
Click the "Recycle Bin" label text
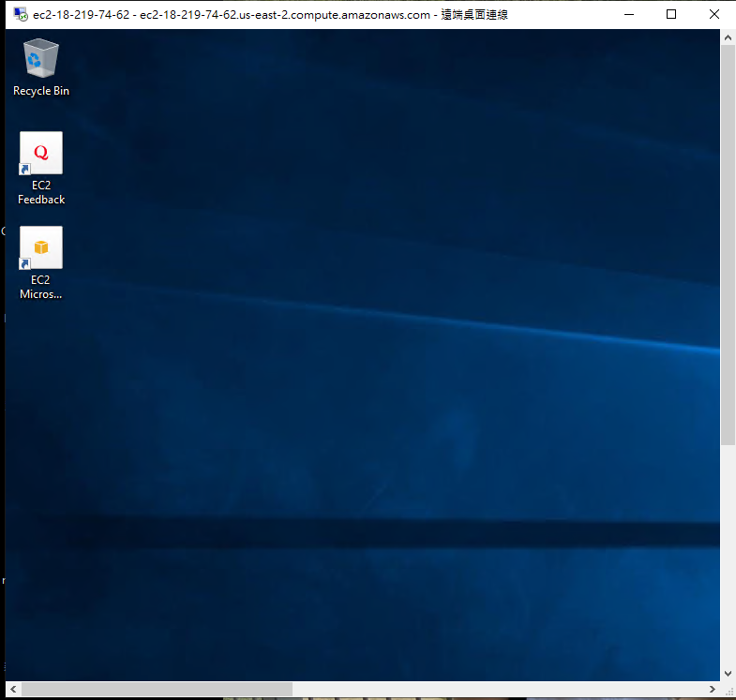pyautogui.click(x=41, y=91)
